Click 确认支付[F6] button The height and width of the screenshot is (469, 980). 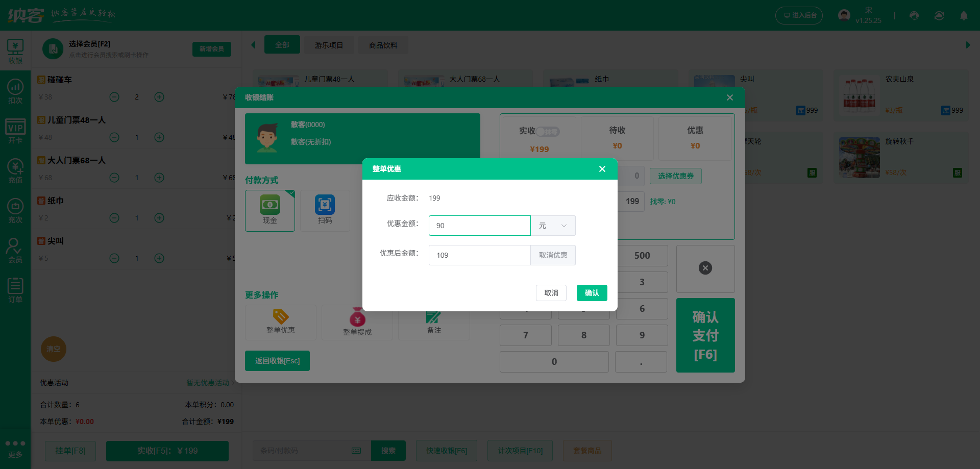click(705, 335)
